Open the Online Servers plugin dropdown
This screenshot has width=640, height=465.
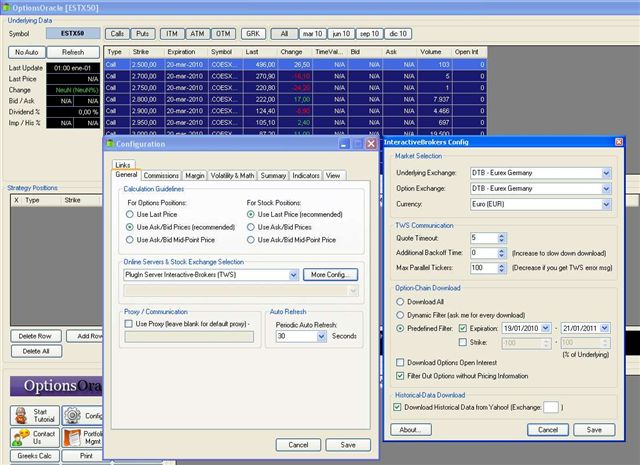pyautogui.click(x=293, y=274)
